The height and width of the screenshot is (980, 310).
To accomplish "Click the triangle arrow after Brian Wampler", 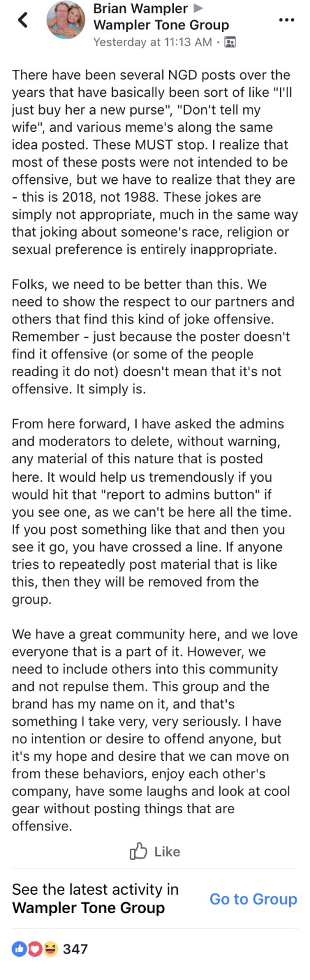I will [x=198, y=9].
